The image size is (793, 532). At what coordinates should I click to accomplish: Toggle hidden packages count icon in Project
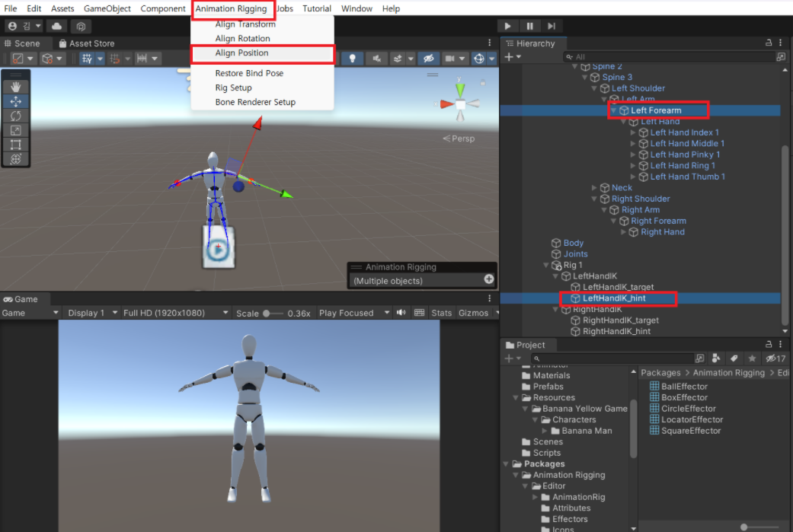point(775,358)
